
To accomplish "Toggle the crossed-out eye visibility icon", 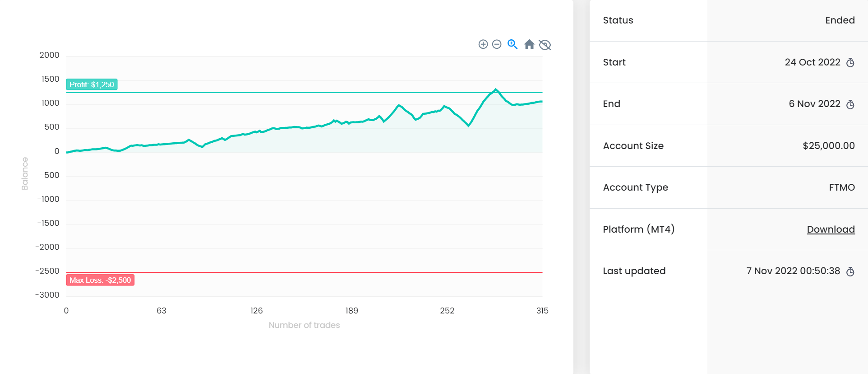I will 545,45.
